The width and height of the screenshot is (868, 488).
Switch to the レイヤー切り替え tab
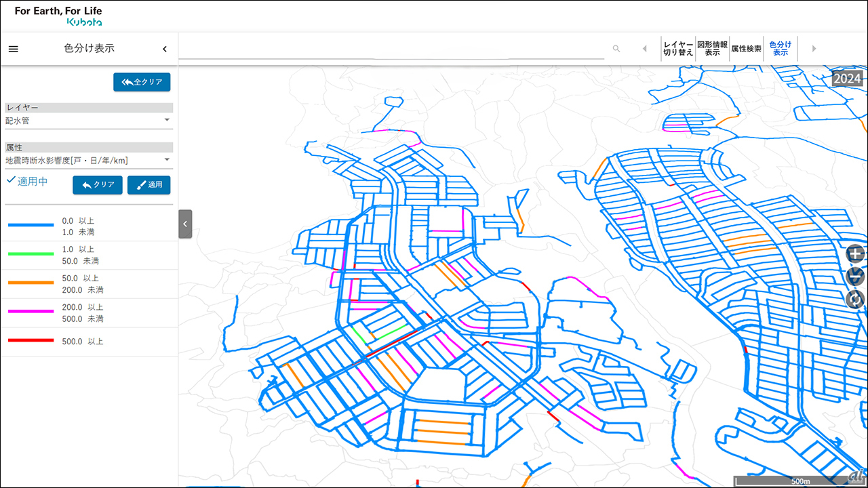(678, 49)
